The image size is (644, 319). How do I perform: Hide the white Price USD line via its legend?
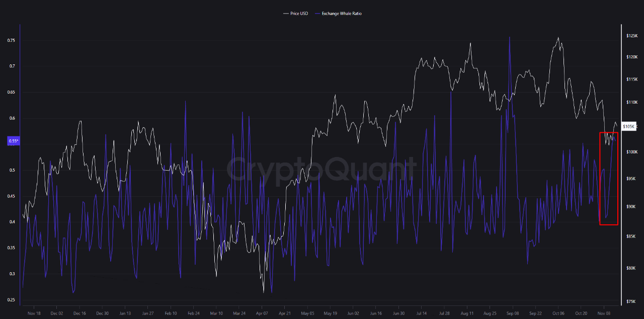[x=298, y=14]
